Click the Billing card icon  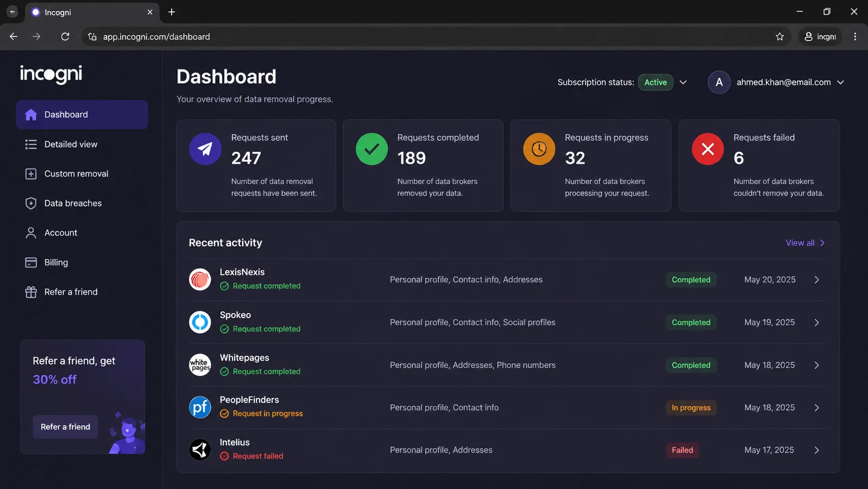click(31, 262)
